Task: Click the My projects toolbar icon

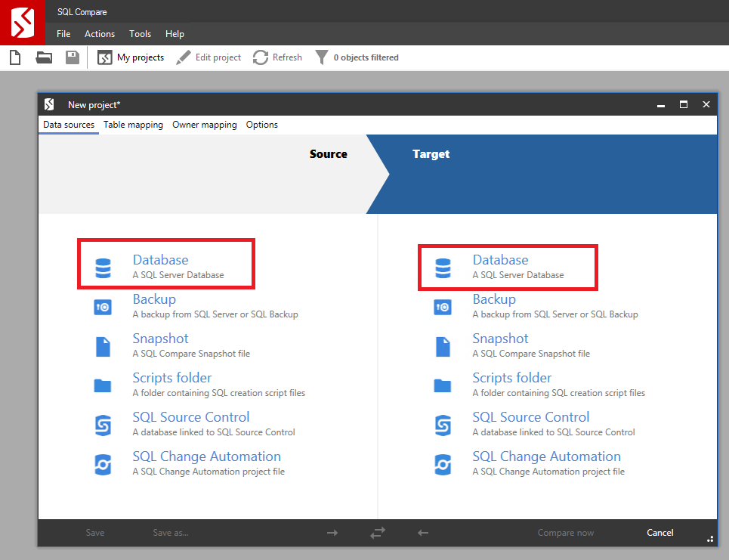Action: click(x=104, y=57)
